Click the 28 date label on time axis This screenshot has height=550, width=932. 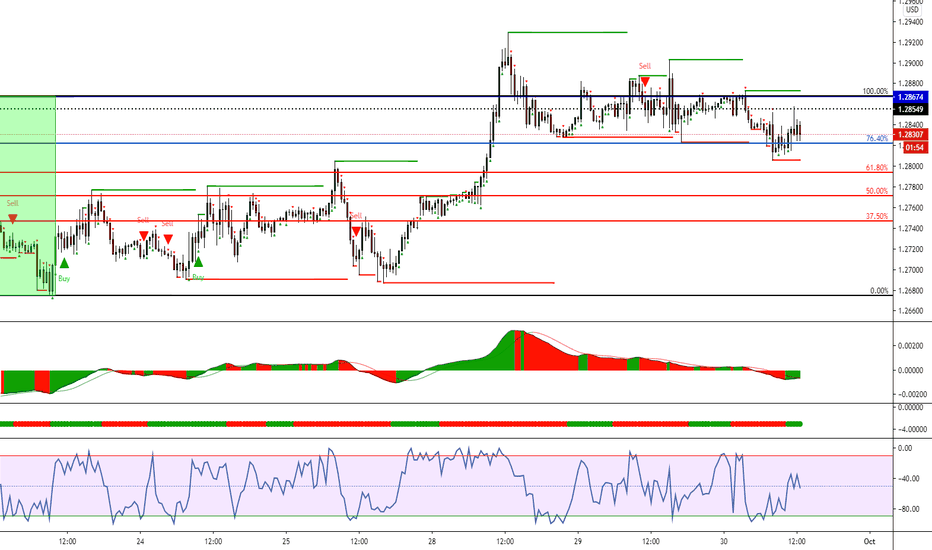pos(432,541)
